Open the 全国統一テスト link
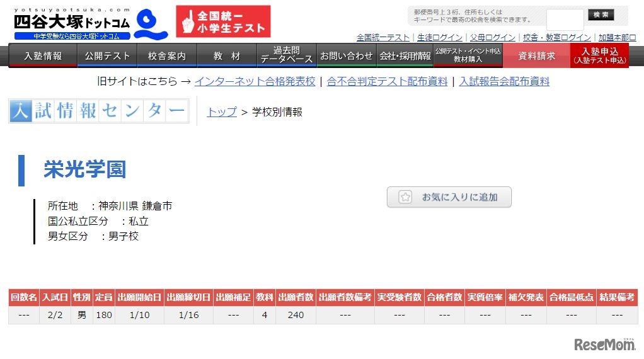 pyautogui.click(x=382, y=38)
